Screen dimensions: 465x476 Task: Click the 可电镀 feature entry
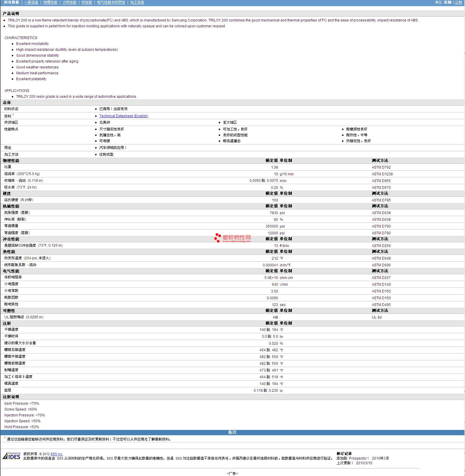pyautogui.click(x=105, y=141)
